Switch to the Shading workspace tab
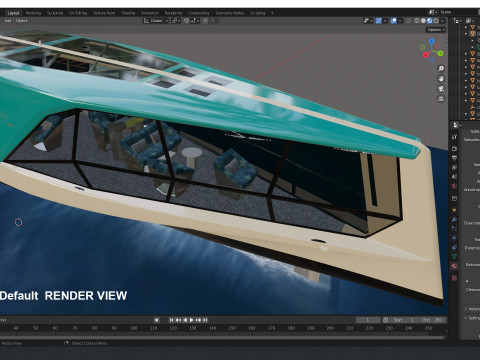This screenshot has height=360, width=480. pyautogui.click(x=128, y=13)
